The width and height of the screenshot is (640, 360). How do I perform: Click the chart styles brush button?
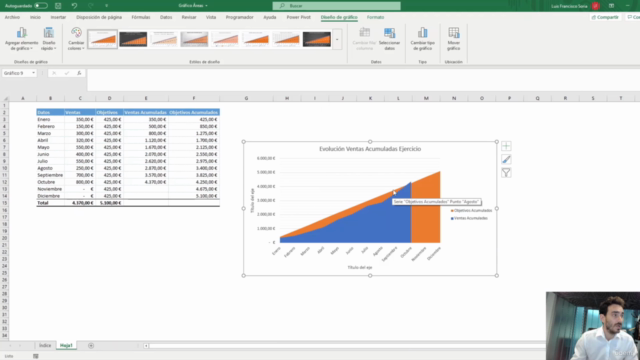coord(506,160)
